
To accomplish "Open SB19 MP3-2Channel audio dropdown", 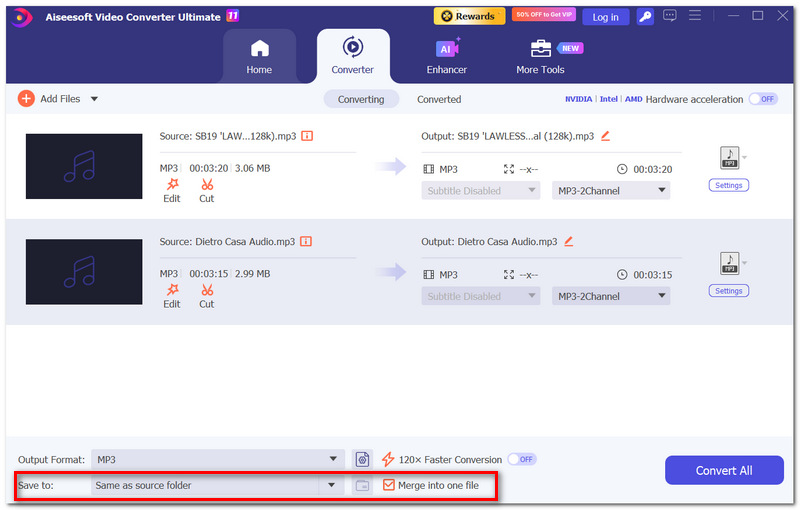I will point(611,191).
